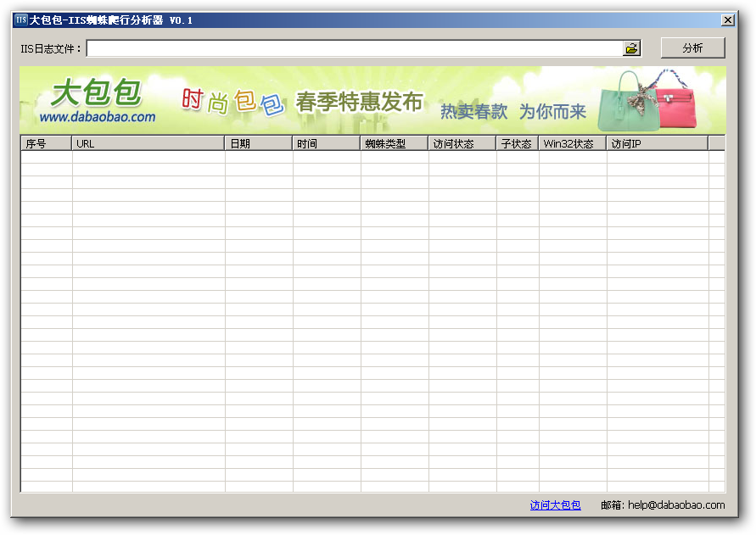
Task: Click the Win32状态 column header
Action: [x=573, y=143]
